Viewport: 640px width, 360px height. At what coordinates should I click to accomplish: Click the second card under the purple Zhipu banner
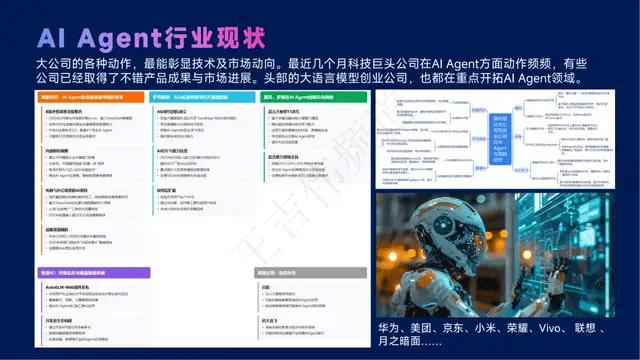[x=95, y=330]
